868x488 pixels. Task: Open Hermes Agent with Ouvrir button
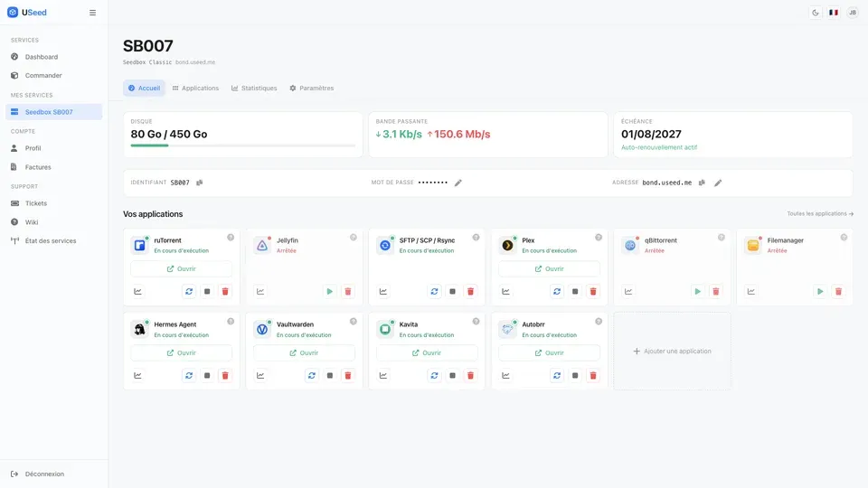pos(182,353)
